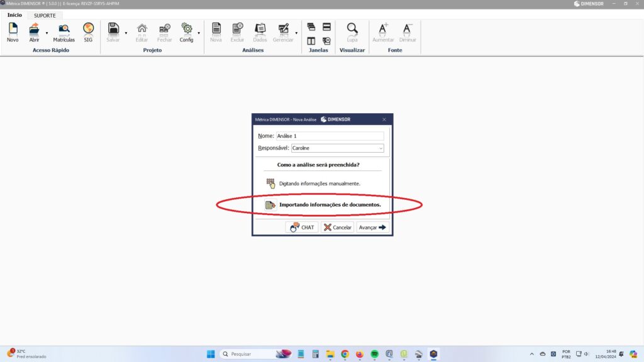Switch to the SUPORTE ribbon tab
Image resolution: width=644 pixels, height=362 pixels.
coord(45,16)
